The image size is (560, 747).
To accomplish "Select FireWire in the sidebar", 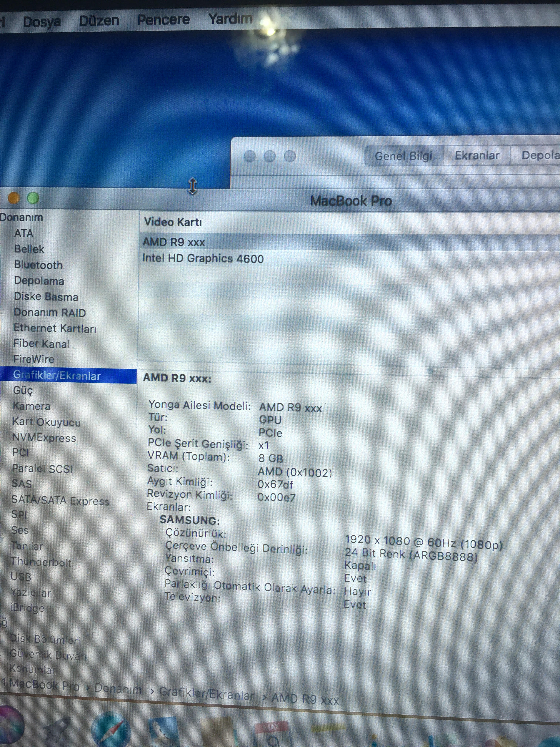I will pos(33,359).
